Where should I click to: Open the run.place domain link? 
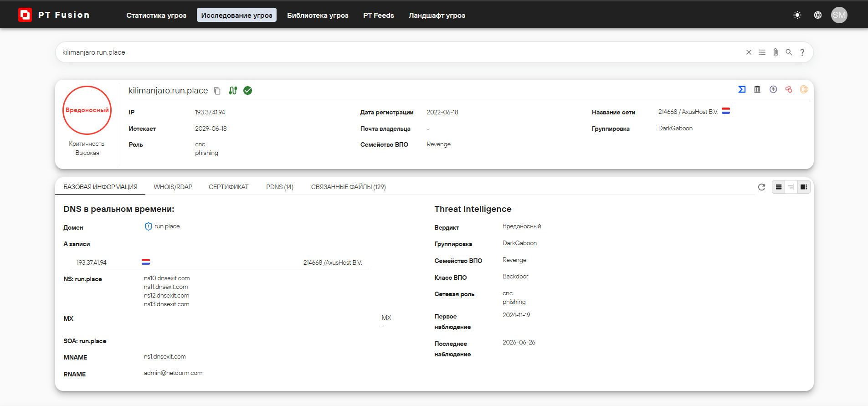click(167, 226)
